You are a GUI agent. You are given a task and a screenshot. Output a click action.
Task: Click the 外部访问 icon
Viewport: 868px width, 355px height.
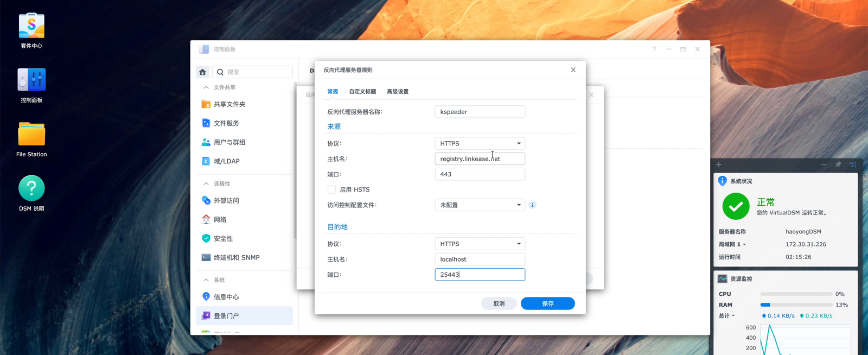coord(206,200)
